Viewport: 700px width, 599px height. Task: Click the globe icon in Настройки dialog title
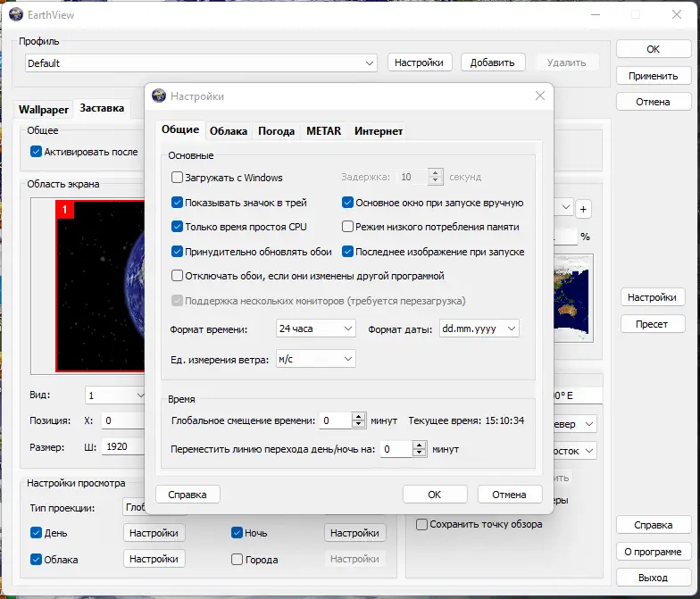pos(159,96)
